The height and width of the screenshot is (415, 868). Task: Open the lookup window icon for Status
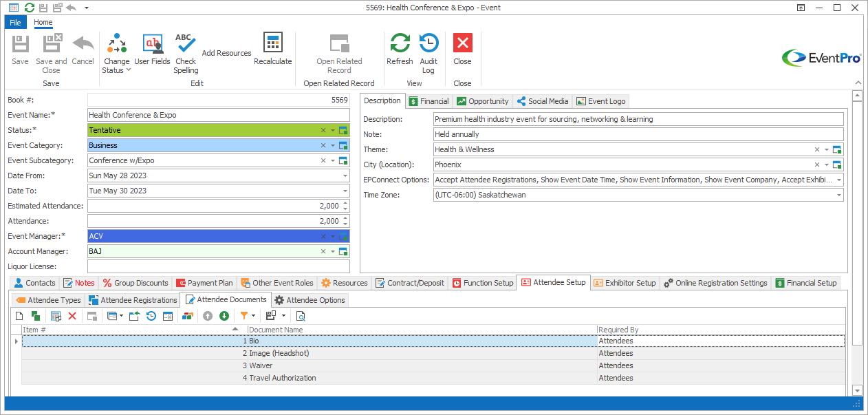pyautogui.click(x=344, y=130)
